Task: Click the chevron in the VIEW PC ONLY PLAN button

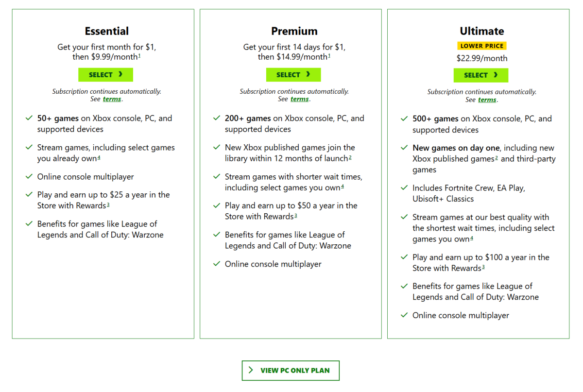Action: pyautogui.click(x=250, y=370)
